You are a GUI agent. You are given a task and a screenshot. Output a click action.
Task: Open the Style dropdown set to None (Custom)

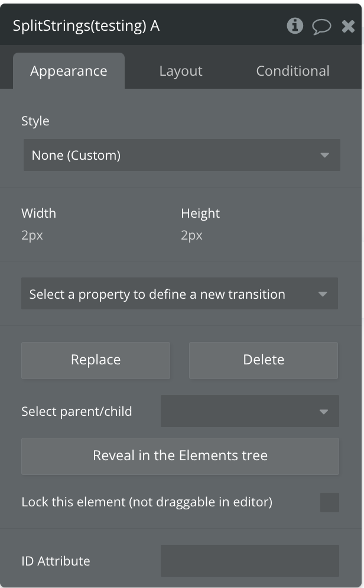point(171,155)
